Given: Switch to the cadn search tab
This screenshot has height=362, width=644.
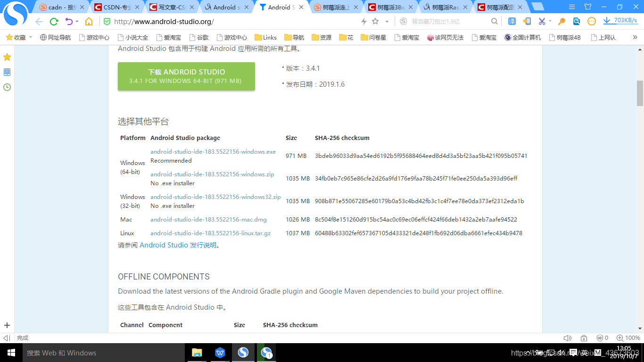Looking at the screenshot, I should pos(63,7).
